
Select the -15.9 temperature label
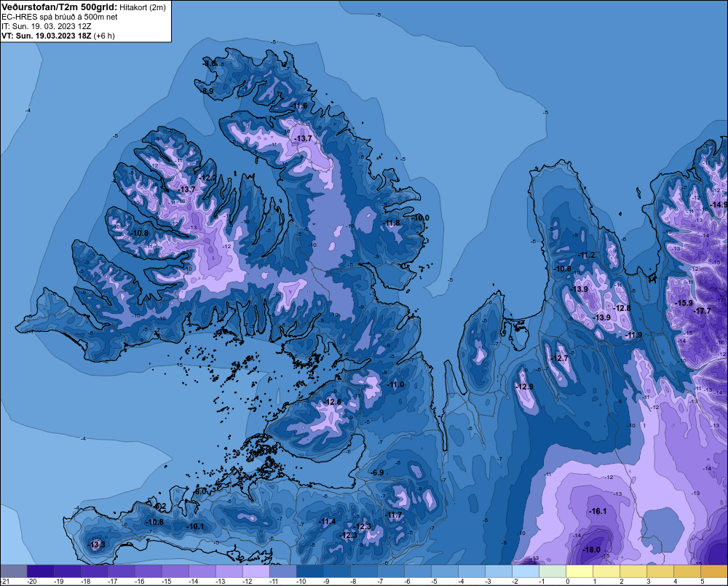684,303
